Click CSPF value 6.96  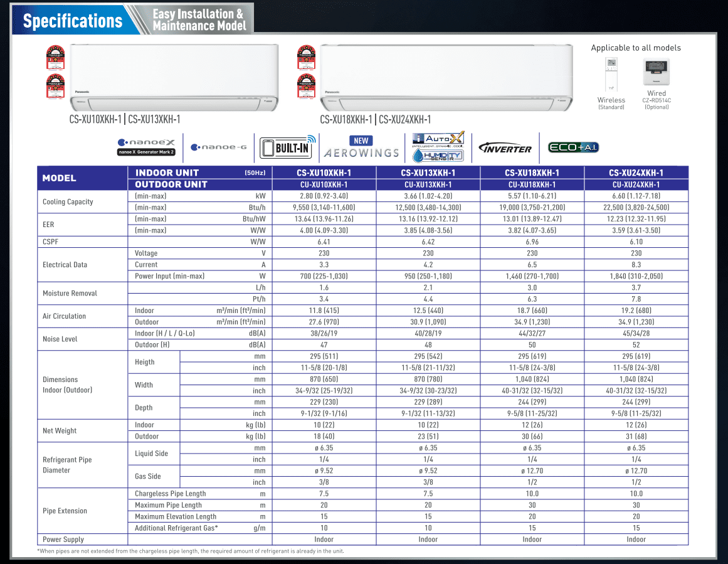tap(532, 242)
